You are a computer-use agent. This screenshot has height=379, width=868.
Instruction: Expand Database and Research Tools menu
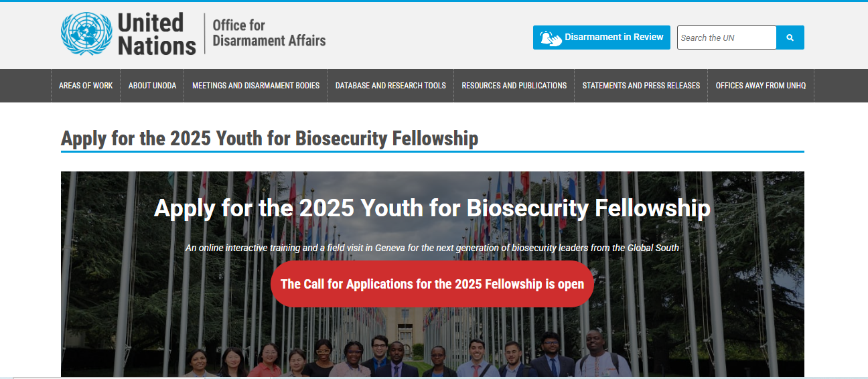pos(390,86)
